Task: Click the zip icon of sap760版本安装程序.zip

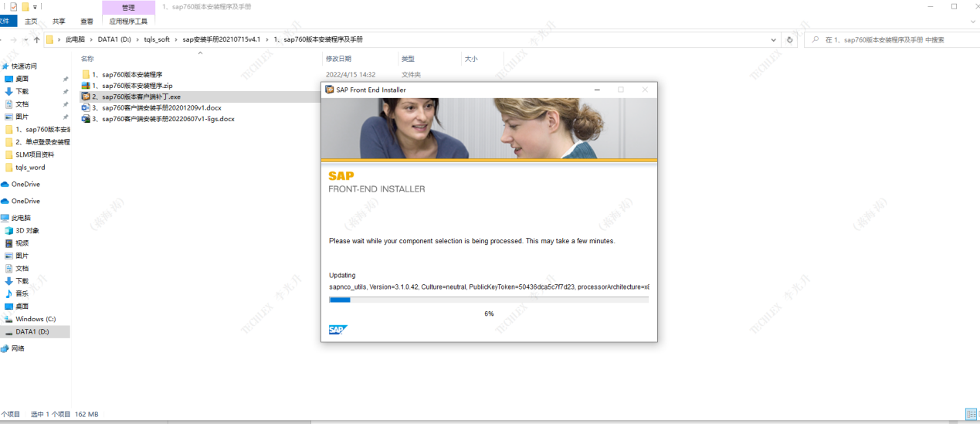Action: [86, 85]
